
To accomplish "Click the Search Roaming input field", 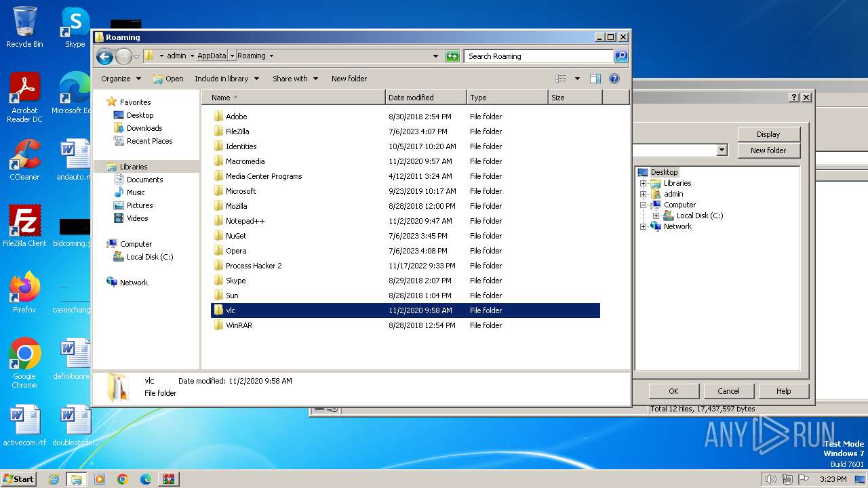I will click(x=539, y=56).
